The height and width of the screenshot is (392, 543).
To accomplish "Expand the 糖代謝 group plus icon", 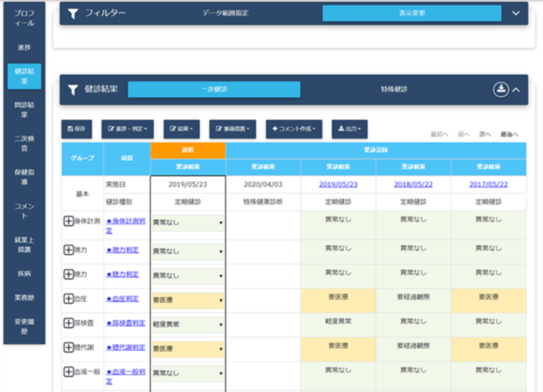I will tap(69, 348).
